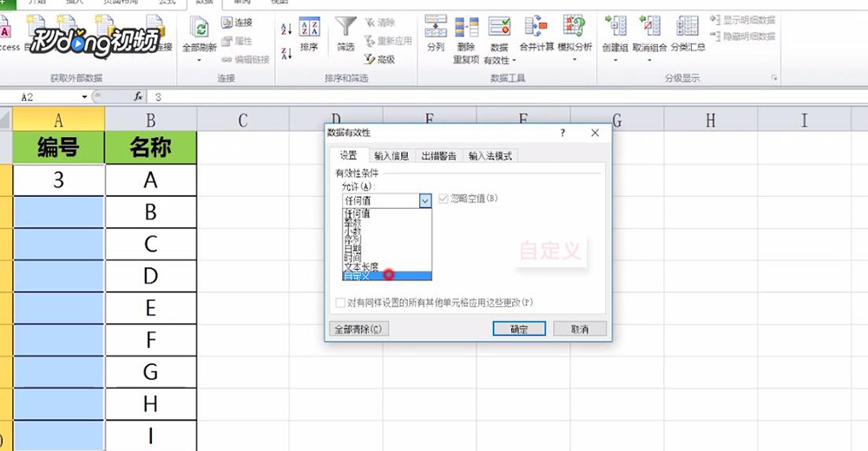
Task: Click the Data Validation (数据有效性) icon
Action: point(499,28)
